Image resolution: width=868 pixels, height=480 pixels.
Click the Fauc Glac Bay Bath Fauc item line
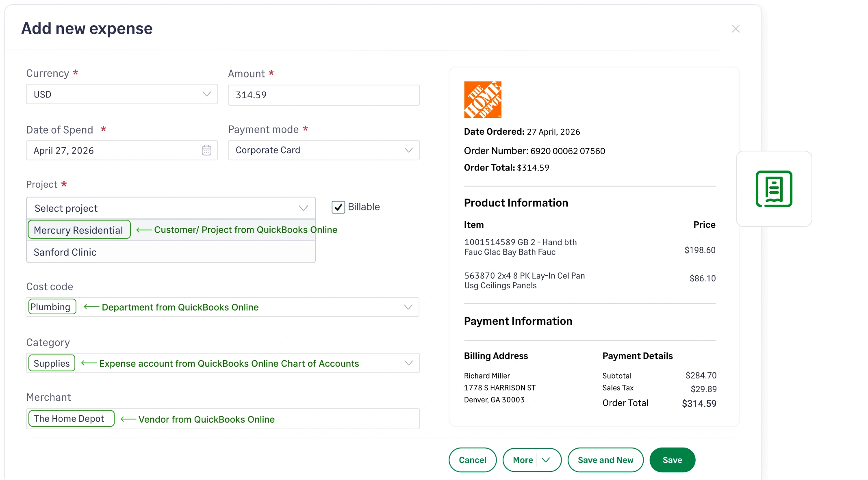click(x=510, y=252)
